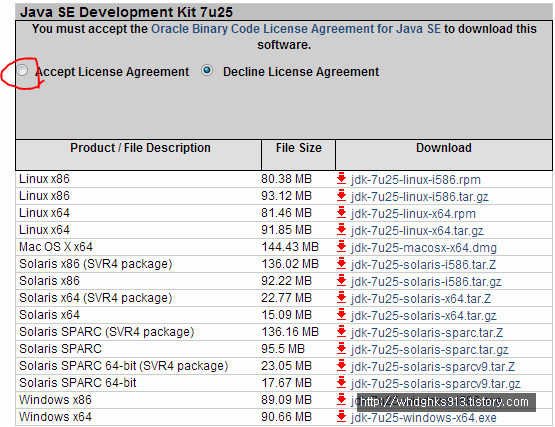Viewport: 555px width, 427px height.
Task: Download jdk-7u25-linux-x64.rpm file link
Action: [x=413, y=214]
